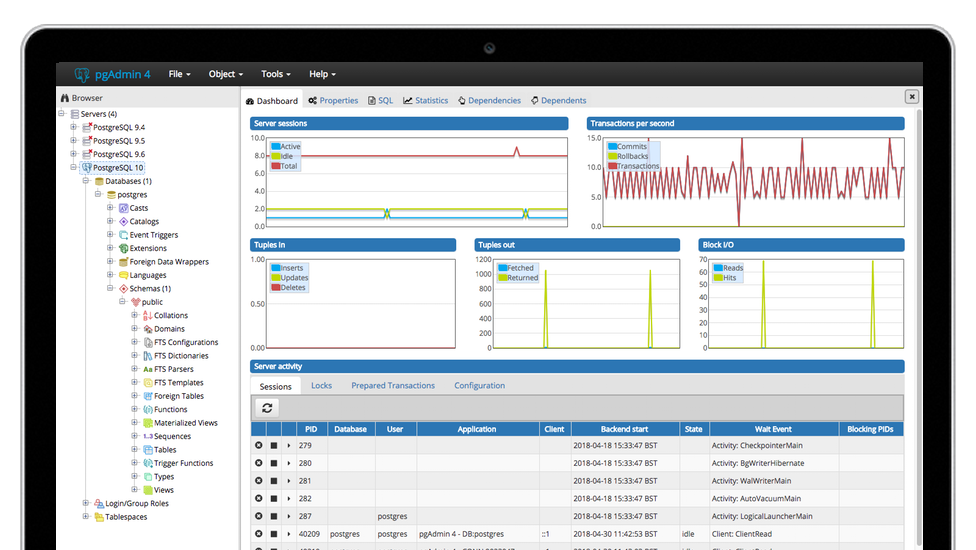Sort sessions by Wait Event header

pyautogui.click(x=773, y=429)
